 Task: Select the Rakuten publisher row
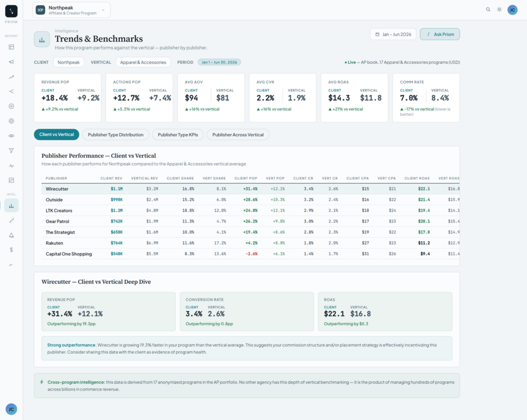[251, 243]
